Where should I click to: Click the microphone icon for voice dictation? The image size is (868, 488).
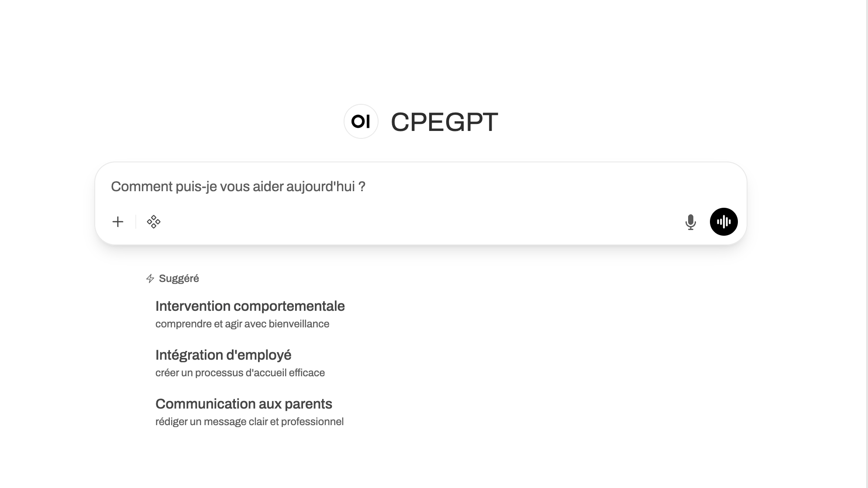tap(691, 222)
